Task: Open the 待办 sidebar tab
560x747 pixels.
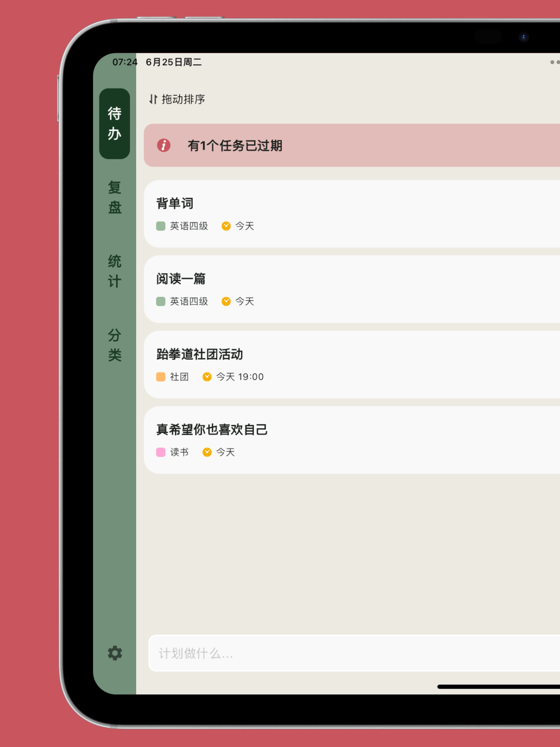Action: 115,124
